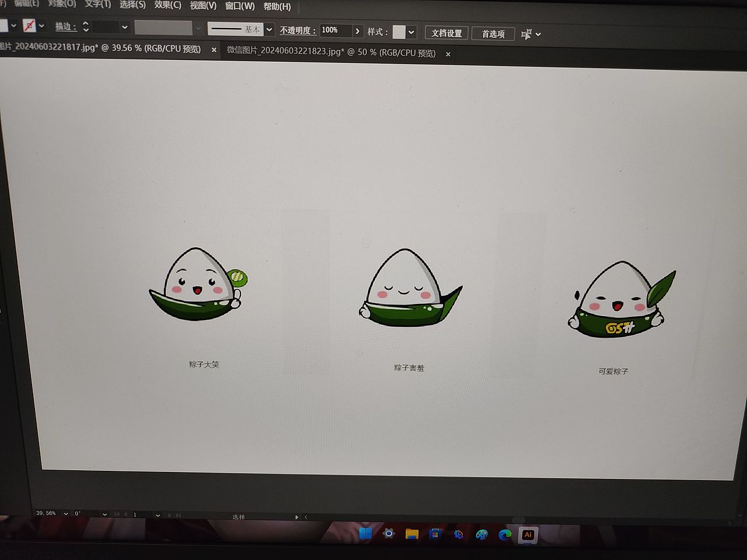Click the previous artboard arrow

pos(125,515)
